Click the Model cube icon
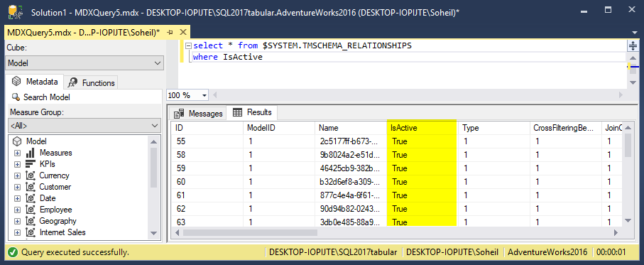The image size is (644, 265). (x=17, y=141)
